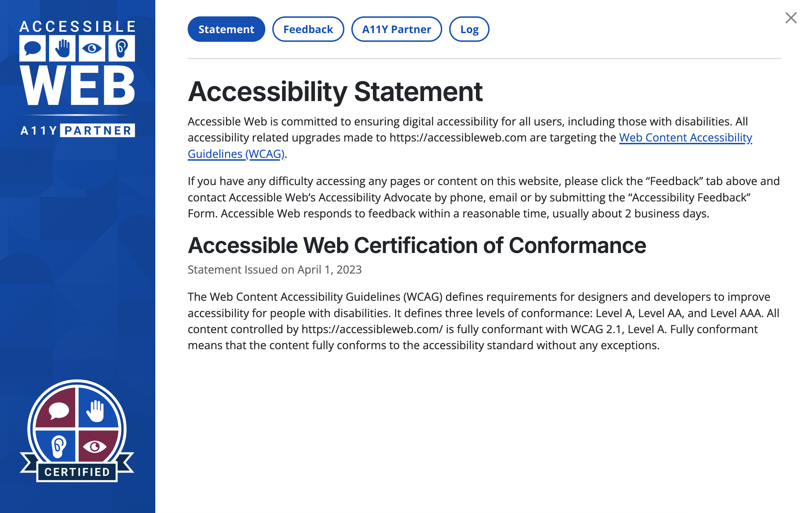Click the A11Y PARTNER label in the sidebar
This screenshot has width=812, height=513.
tap(77, 130)
